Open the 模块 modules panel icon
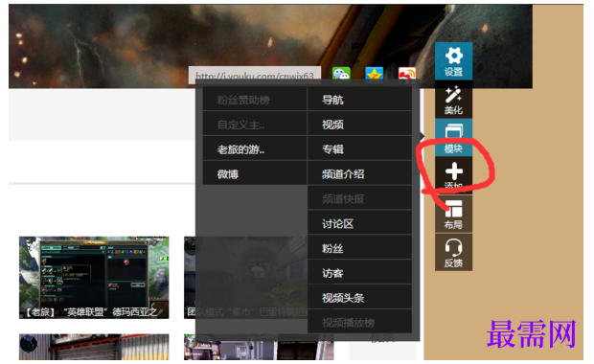The image size is (594, 364). (453, 138)
